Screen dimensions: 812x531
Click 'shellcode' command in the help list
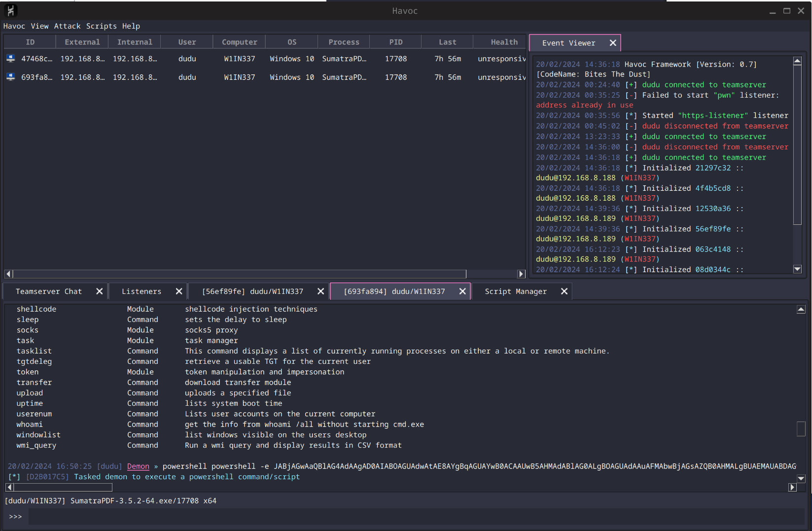(36, 309)
